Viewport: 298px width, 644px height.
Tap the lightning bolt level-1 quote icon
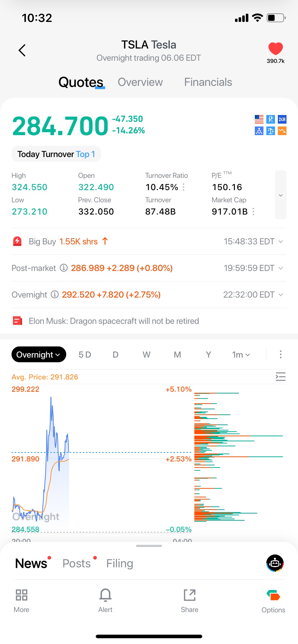(x=271, y=119)
